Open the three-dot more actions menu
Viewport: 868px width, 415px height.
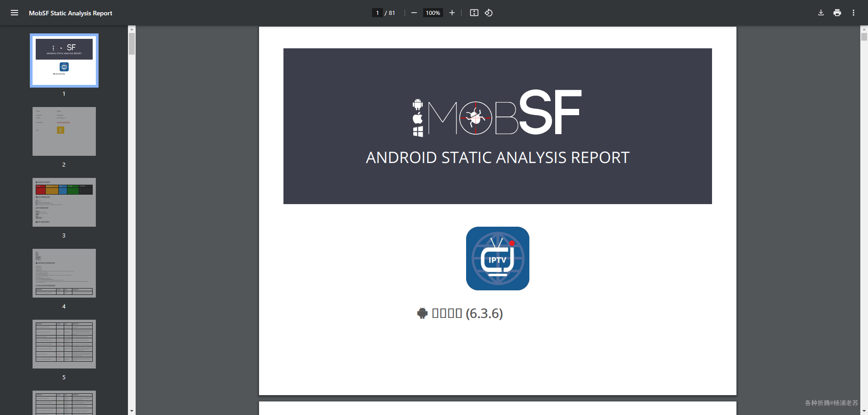[x=854, y=13]
